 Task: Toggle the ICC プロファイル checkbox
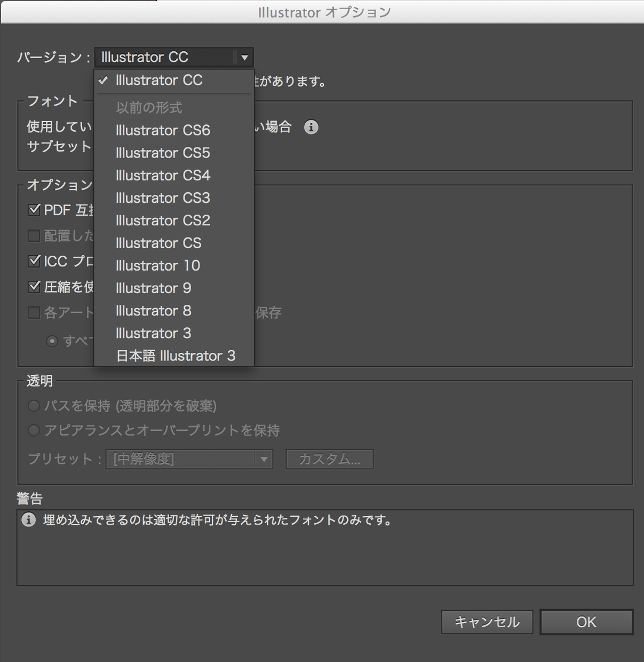pos(34,261)
